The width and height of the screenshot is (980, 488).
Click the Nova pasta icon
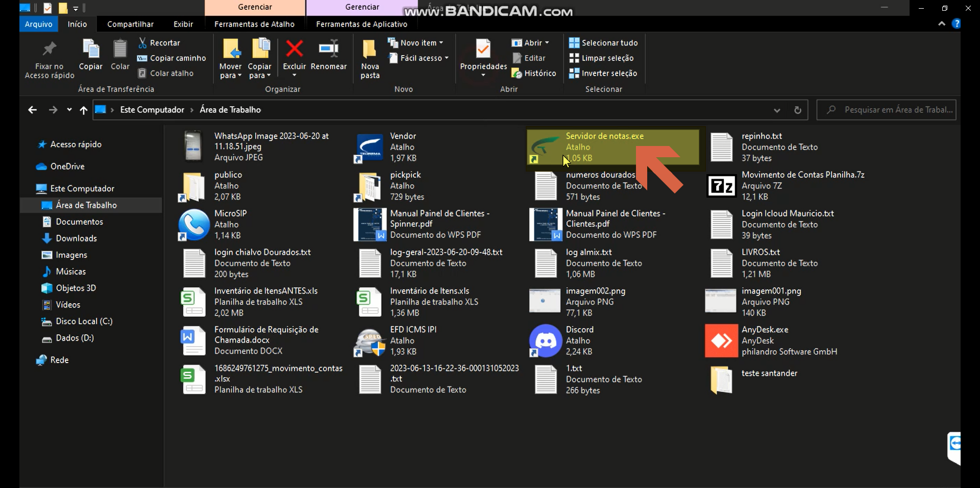370,50
